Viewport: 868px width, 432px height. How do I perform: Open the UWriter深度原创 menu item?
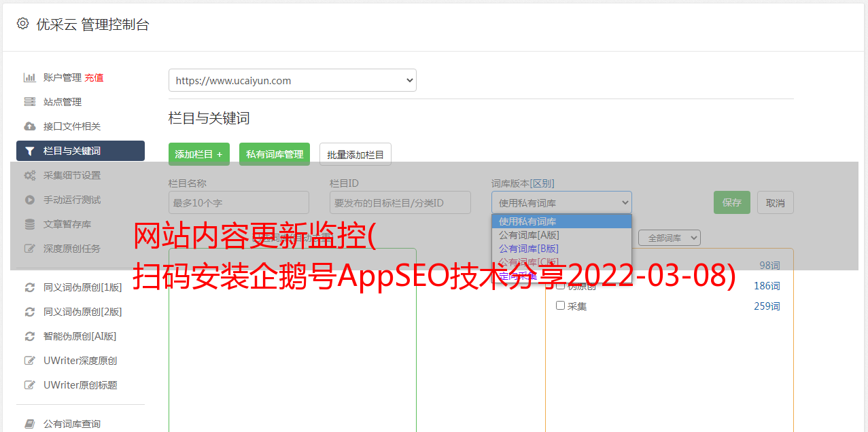pos(80,361)
